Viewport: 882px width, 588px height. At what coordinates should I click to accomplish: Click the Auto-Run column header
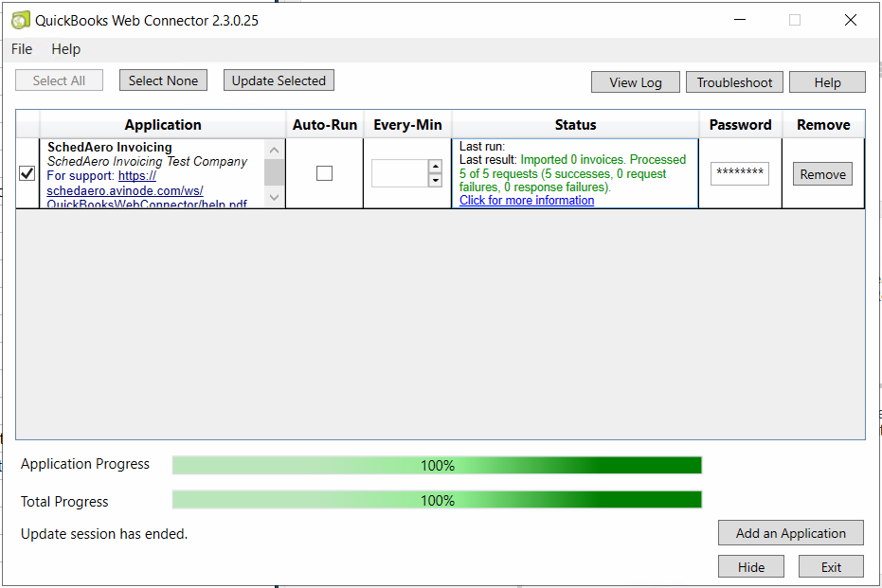point(325,125)
